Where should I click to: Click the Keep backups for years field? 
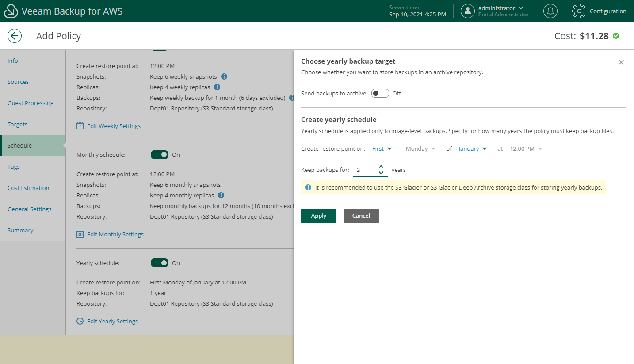click(x=365, y=170)
